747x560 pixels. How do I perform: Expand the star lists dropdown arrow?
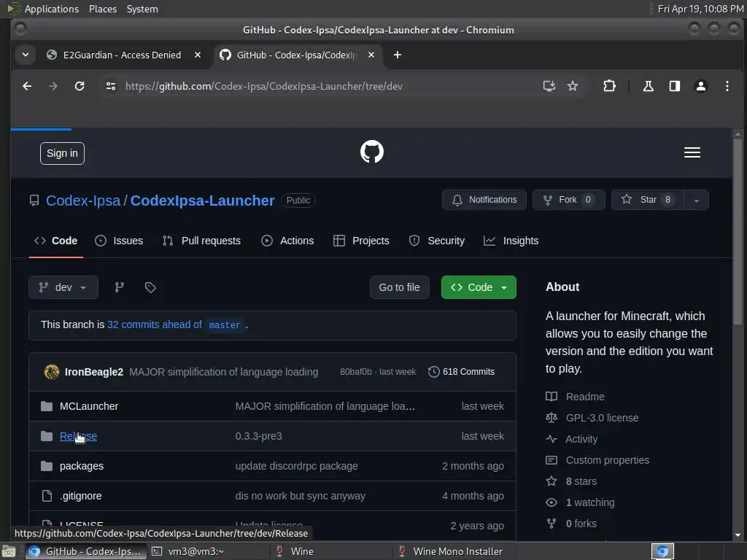(697, 200)
